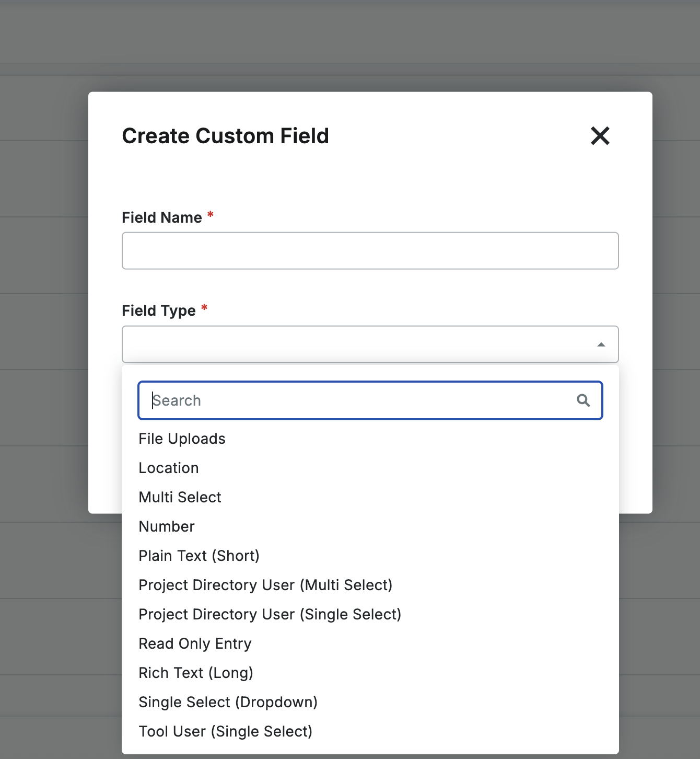Screen dimensions: 700x759
Task: Choose the Read Only Entry option
Action: pyautogui.click(x=195, y=643)
